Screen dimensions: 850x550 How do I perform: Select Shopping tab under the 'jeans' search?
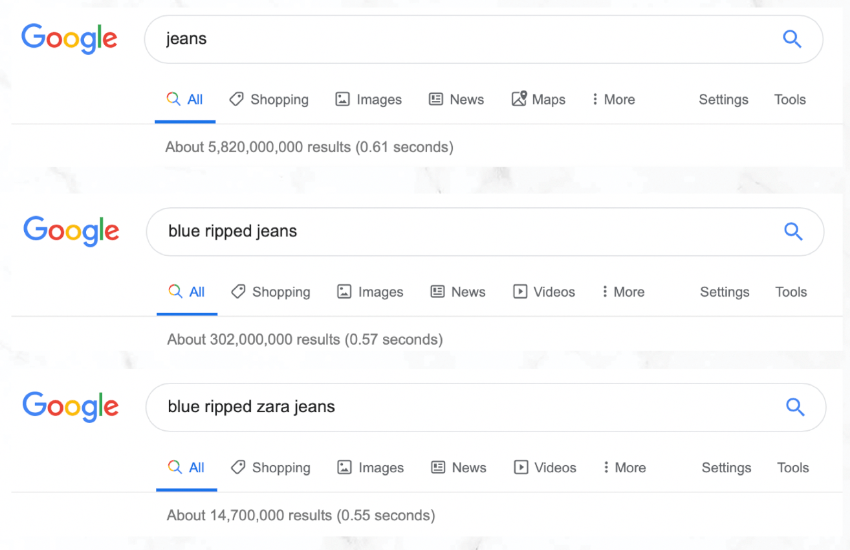269,99
